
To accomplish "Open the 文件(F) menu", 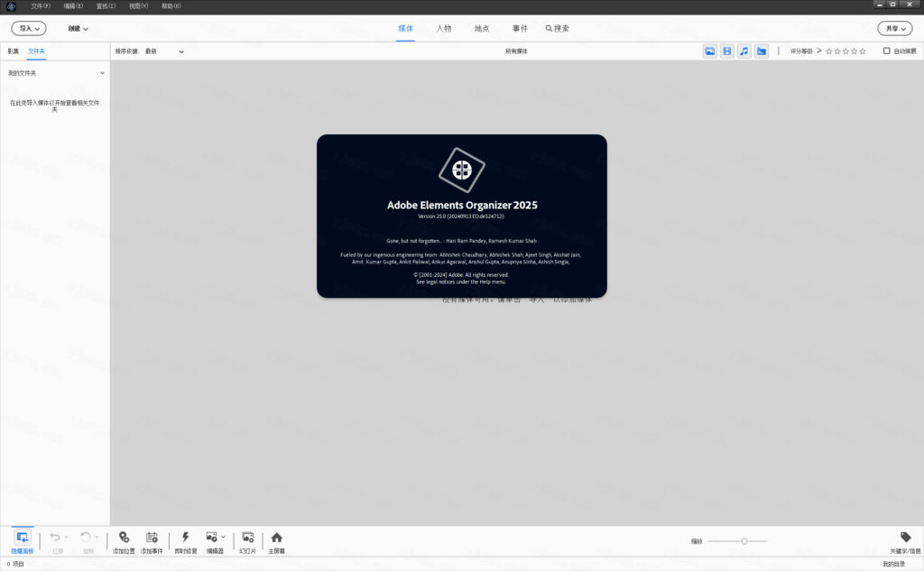I will [x=41, y=6].
